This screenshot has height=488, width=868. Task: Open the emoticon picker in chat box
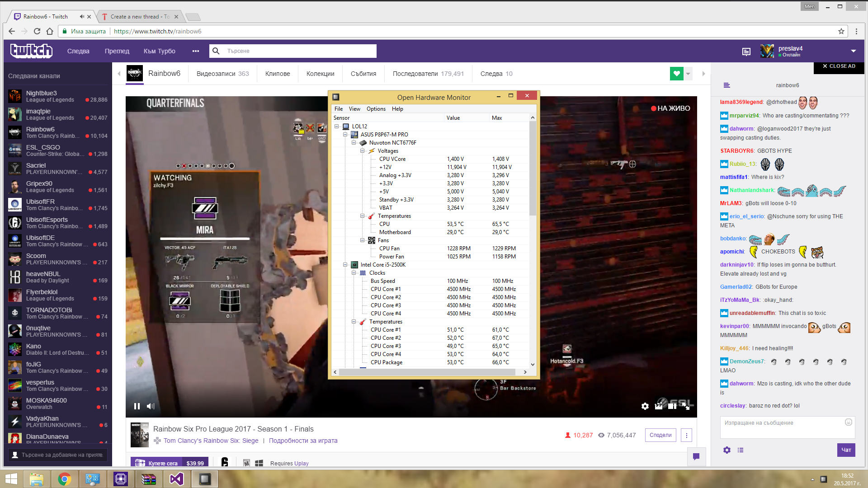coord(849,422)
